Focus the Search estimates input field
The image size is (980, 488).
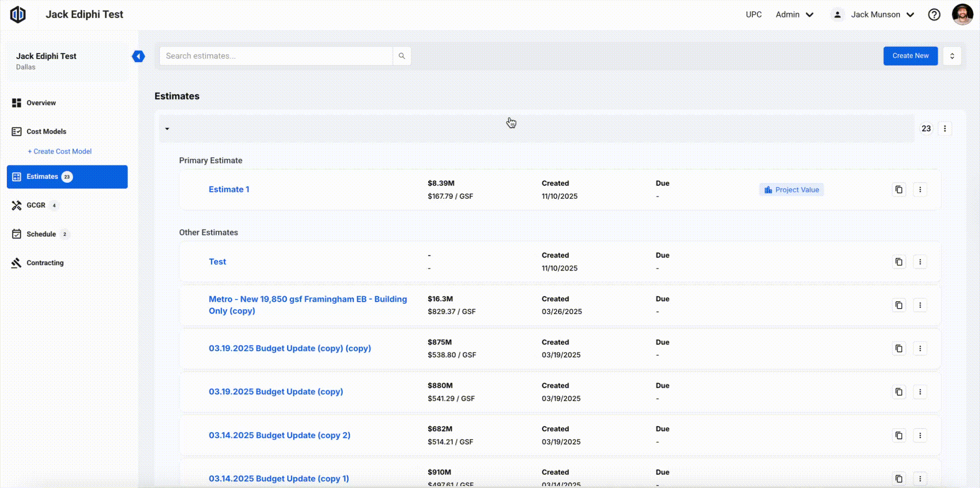pos(275,56)
